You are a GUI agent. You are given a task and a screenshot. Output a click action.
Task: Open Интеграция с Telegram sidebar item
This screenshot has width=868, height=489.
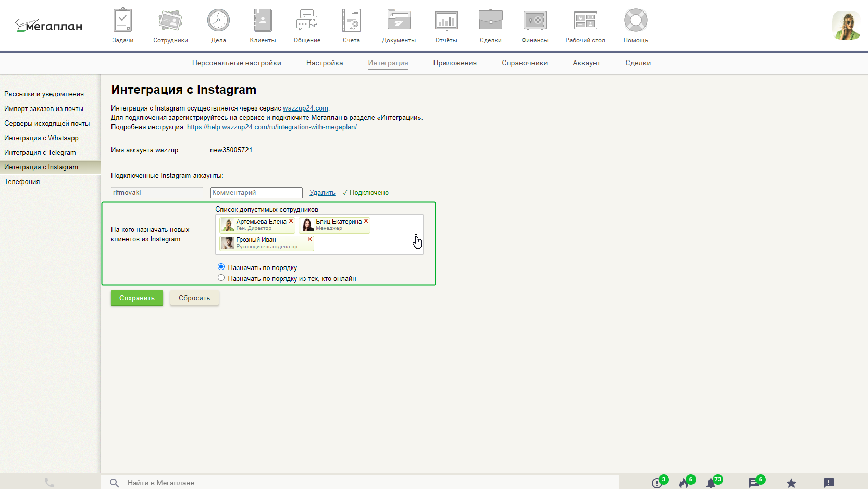(x=40, y=153)
